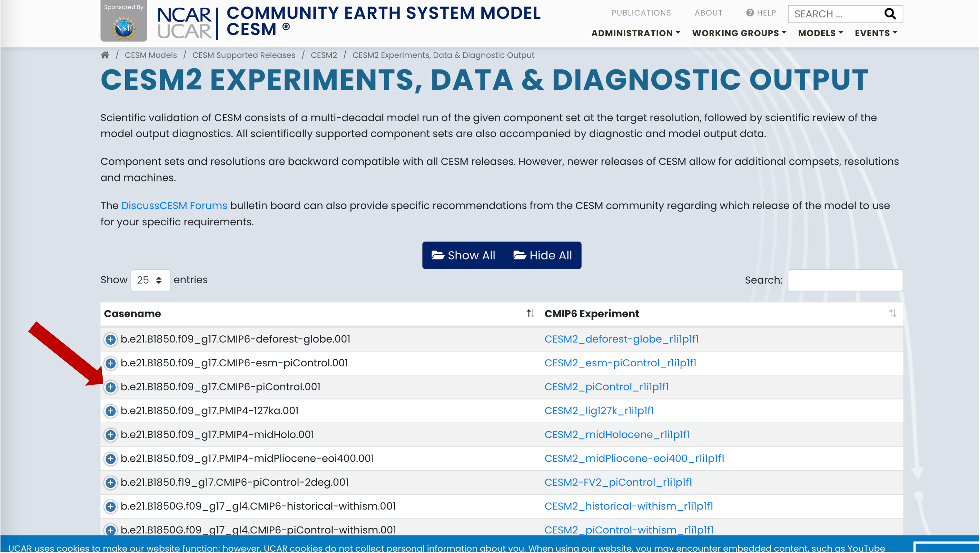Select text b.e21.B1850.f09_g17.PMIP4-127ka.001

210,411
